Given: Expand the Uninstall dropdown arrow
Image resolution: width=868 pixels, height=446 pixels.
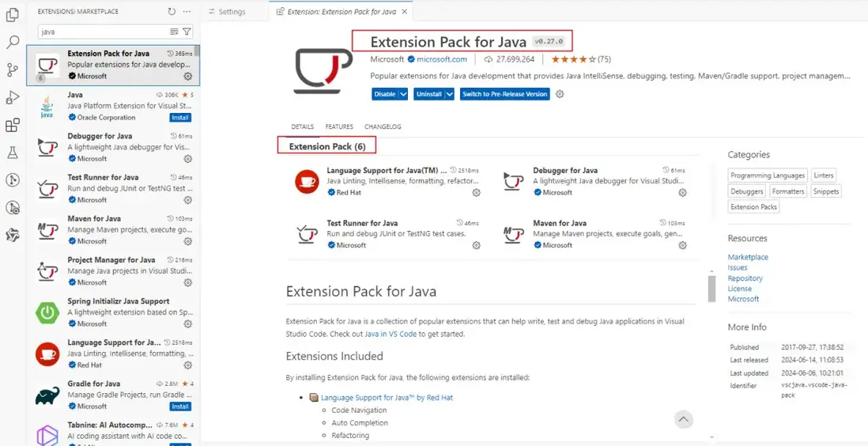Looking at the screenshot, I should (450, 94).
